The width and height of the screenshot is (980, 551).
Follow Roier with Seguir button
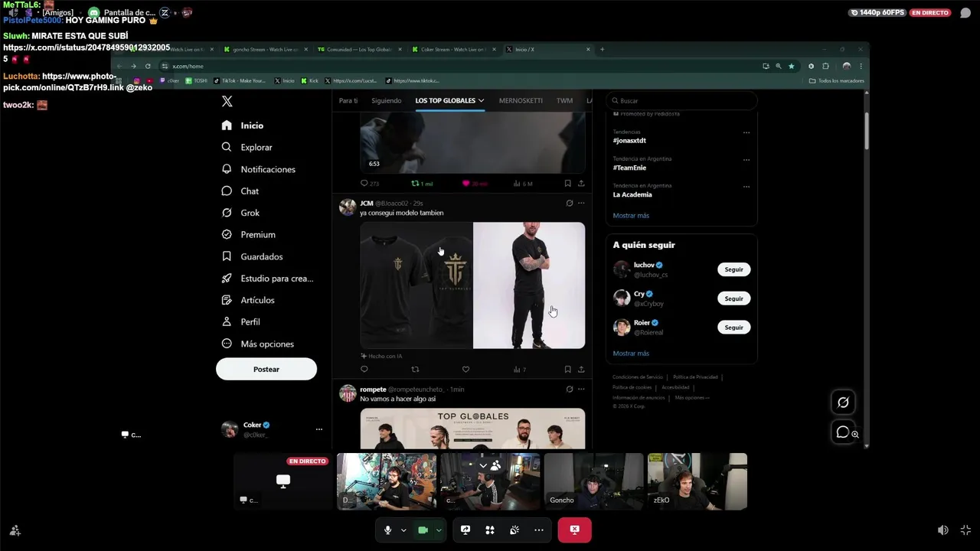(x=733, y=328)
